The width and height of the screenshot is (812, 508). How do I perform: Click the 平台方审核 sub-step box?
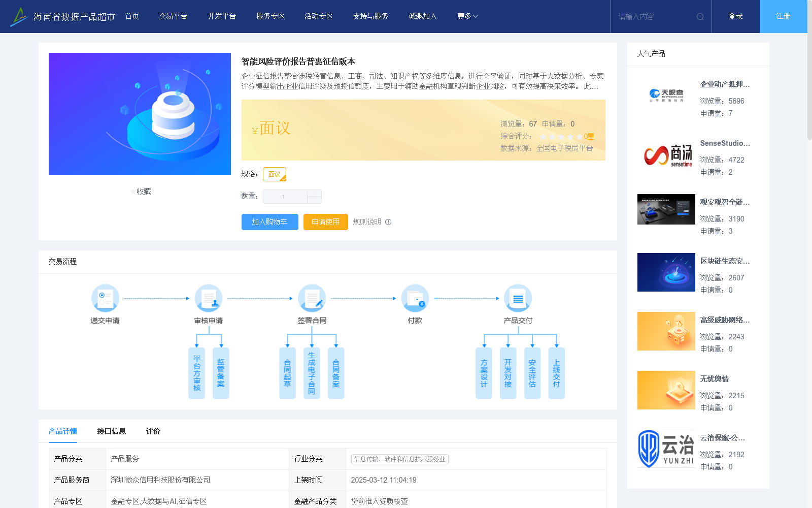click(197, 373)
